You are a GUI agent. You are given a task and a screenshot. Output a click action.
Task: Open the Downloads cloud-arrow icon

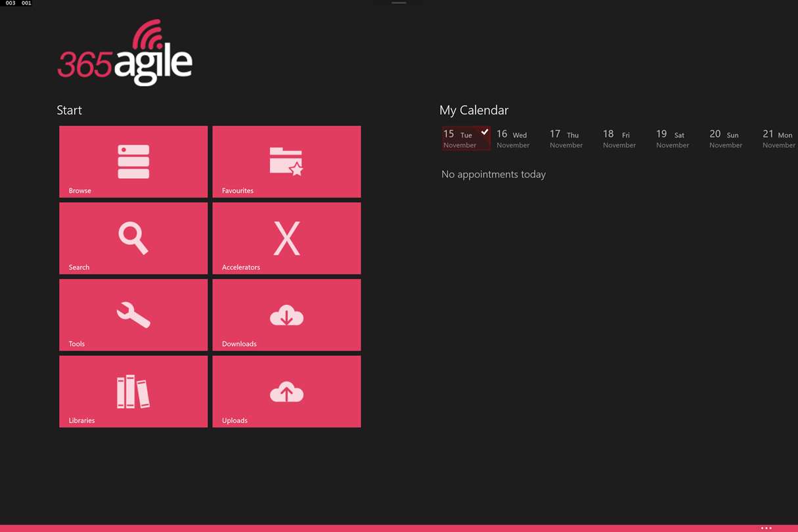coord(286,316)
